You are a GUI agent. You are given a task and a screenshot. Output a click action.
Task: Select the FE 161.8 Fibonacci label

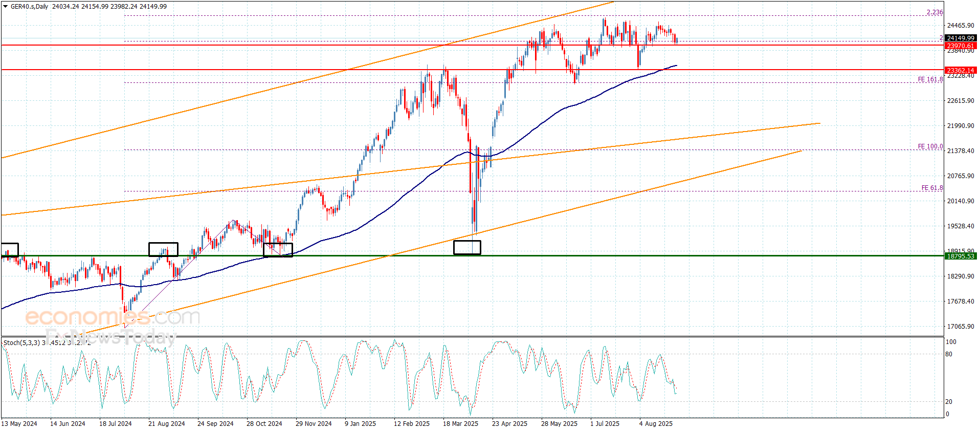coord(930,79)
